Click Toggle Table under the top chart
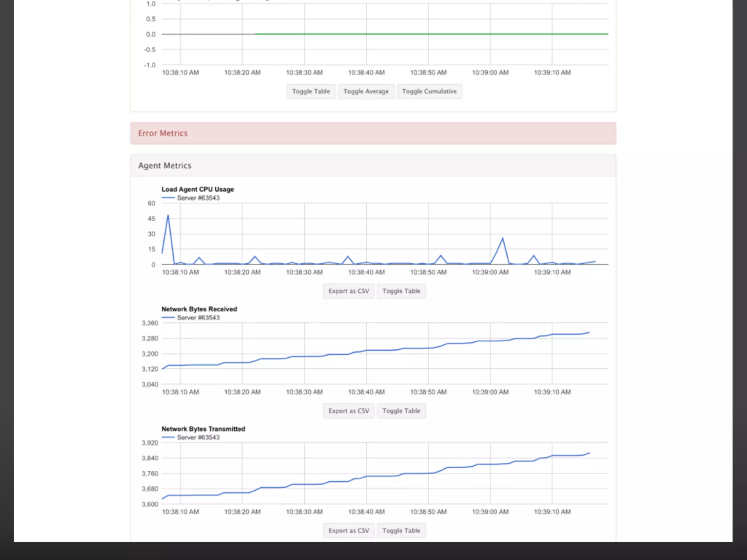 (311, 92)
